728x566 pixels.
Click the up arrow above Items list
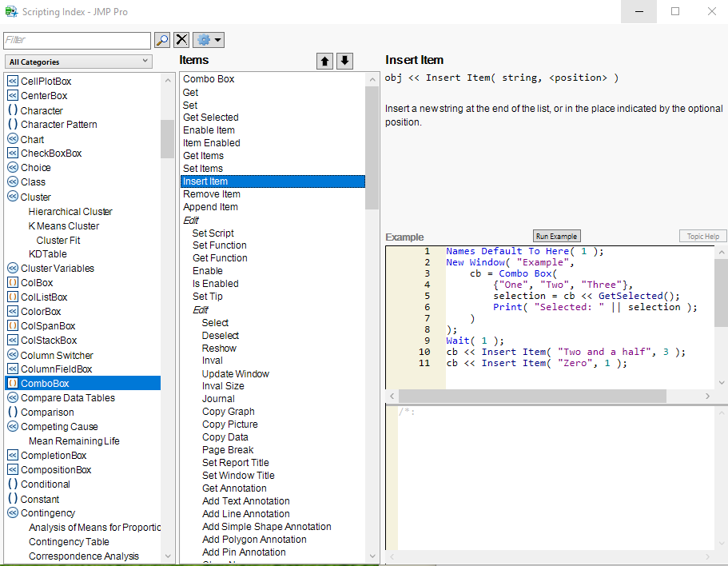(325, 61)
